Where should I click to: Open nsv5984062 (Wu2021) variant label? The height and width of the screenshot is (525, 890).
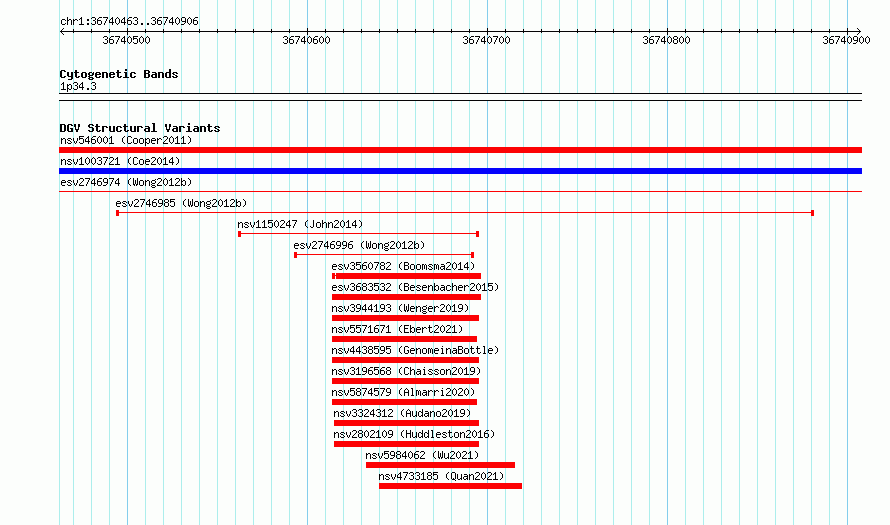[422, 455]
